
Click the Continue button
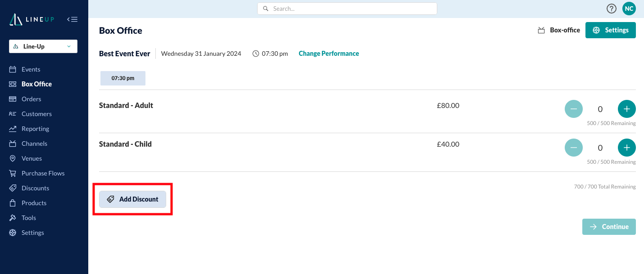point(609,227)
